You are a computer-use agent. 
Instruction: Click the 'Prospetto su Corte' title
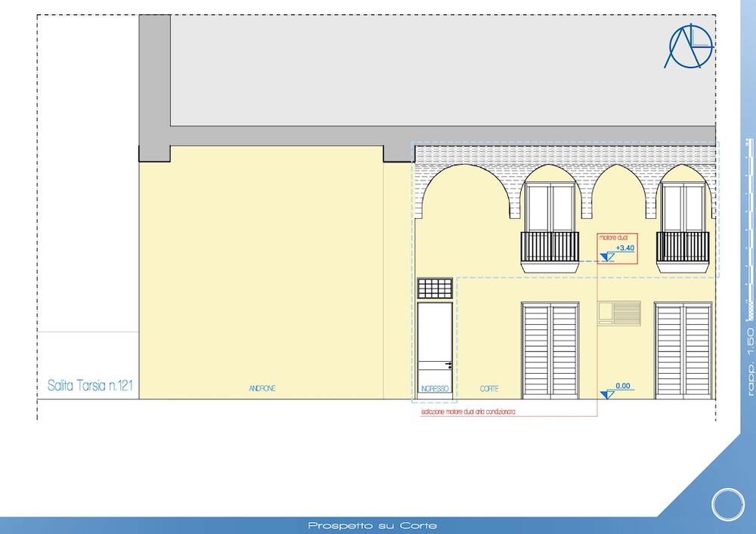(x=372, y=526)
